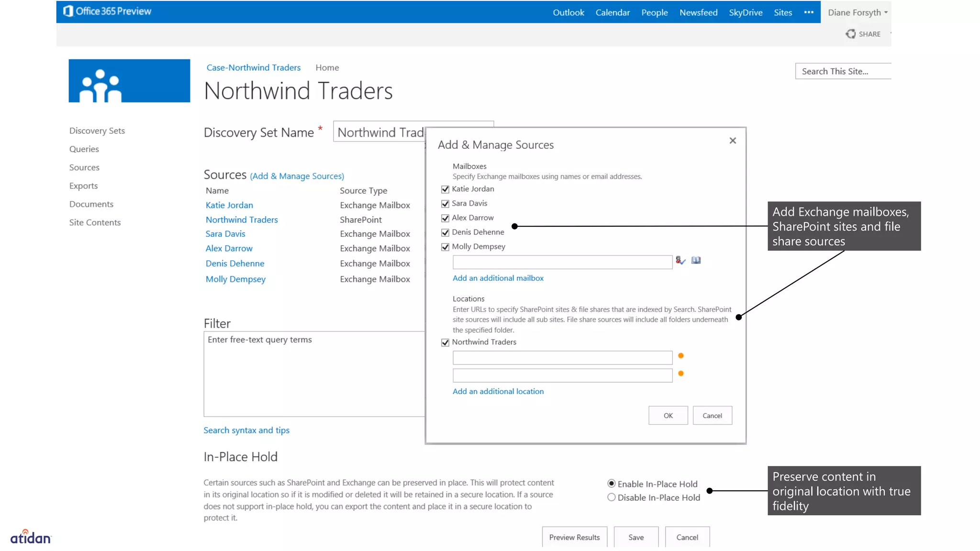Viewport: 980px width, 551px height.
Task: Click OK in the sources dialog
Action: [668, 415]
